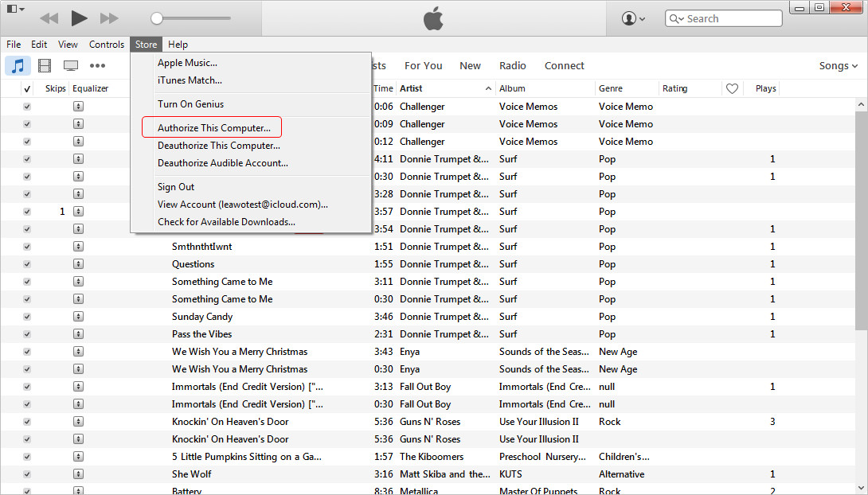The image size is (868, 495).
Task: Click inside the Search field
Action: tap(724, 18)
